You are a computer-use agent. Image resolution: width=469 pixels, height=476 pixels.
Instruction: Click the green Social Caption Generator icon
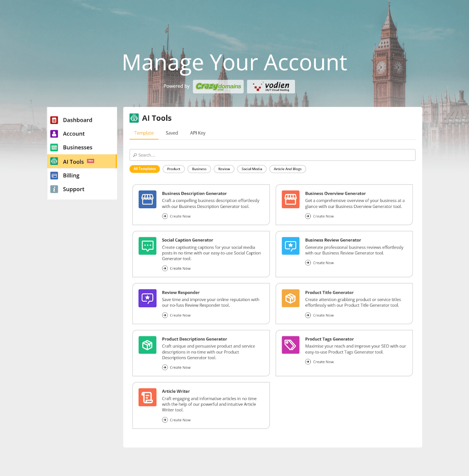pos(147,246)
